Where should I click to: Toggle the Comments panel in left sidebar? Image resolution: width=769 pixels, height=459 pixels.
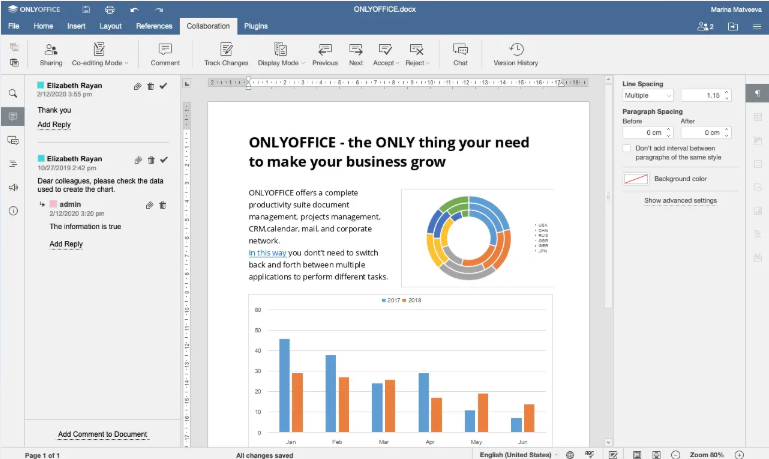coord(13,116)
